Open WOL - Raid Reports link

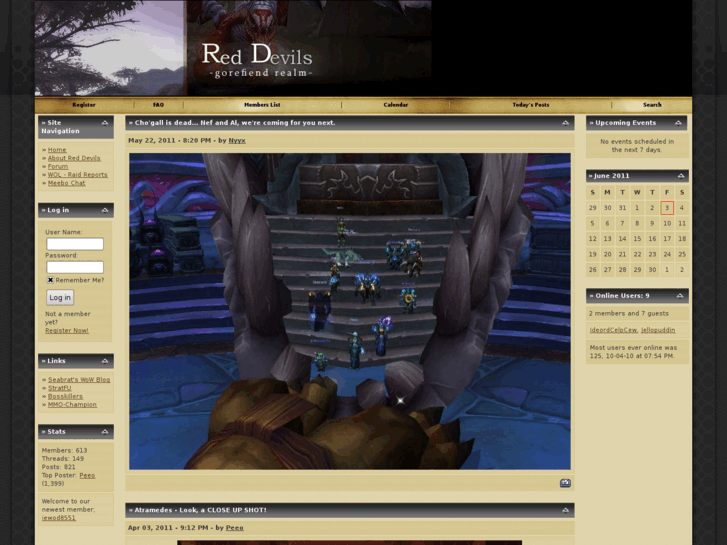coord(77,175)
